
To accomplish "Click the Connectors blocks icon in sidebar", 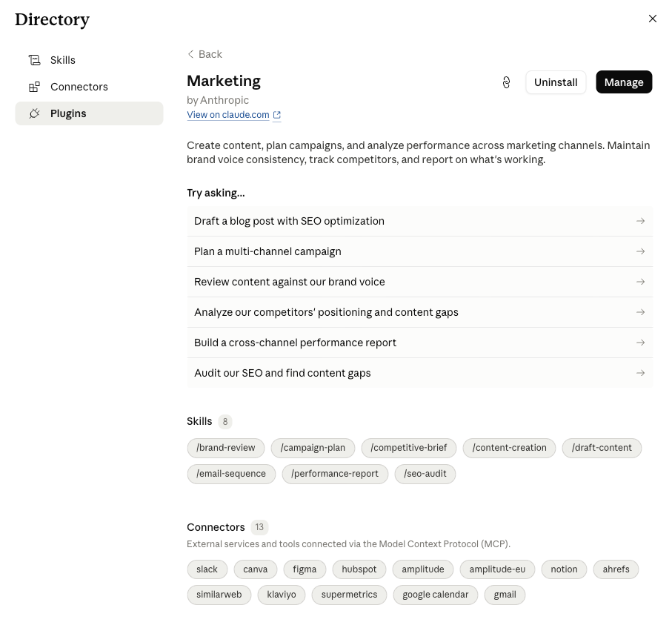I will tap(35, 87).
